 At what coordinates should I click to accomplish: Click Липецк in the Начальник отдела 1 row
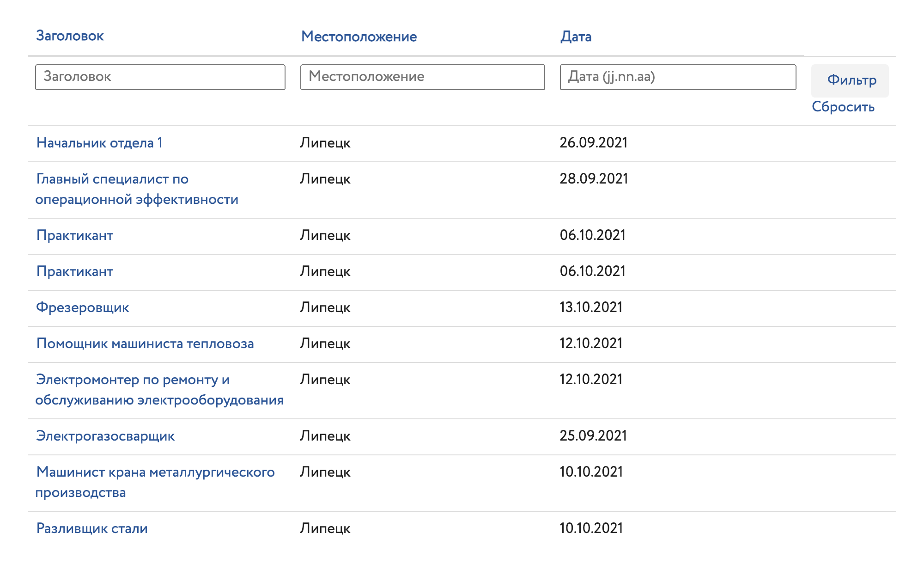(x=325, y=143)
